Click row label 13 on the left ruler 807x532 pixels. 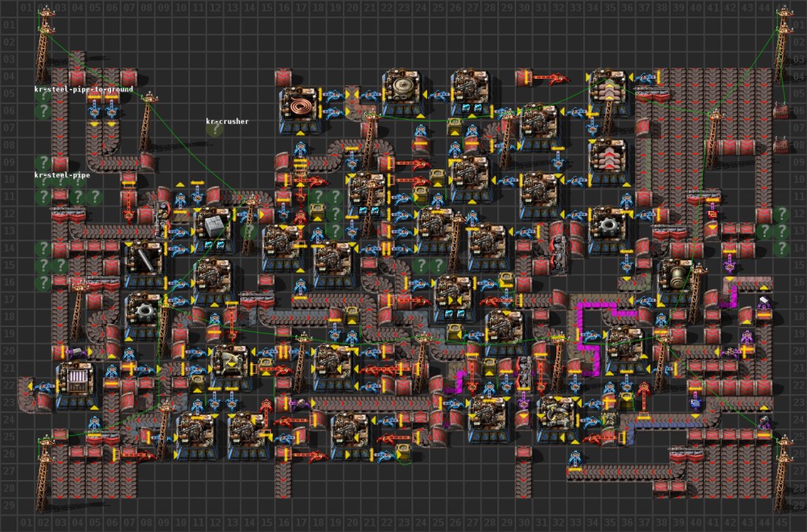point(9,230)
